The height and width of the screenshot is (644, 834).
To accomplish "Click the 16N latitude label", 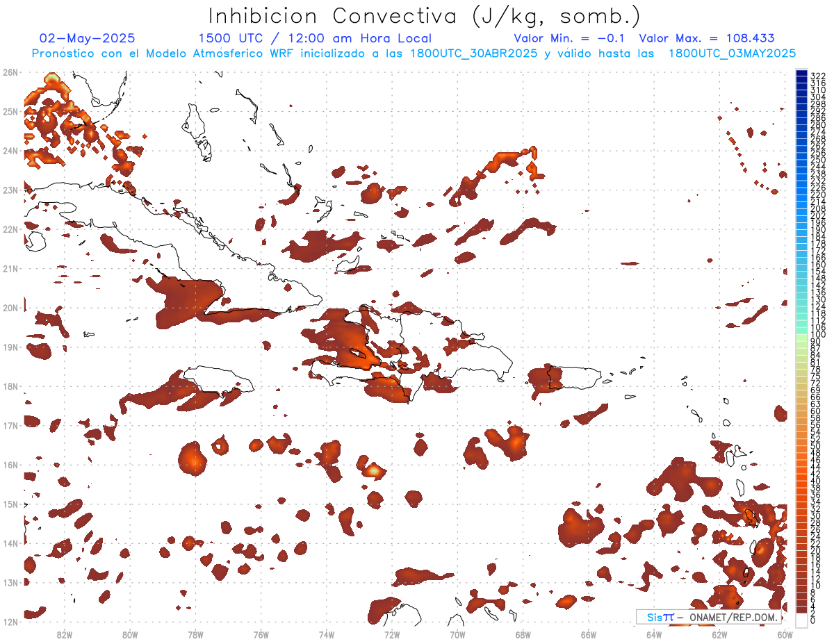I will click(x=10, y=465).
